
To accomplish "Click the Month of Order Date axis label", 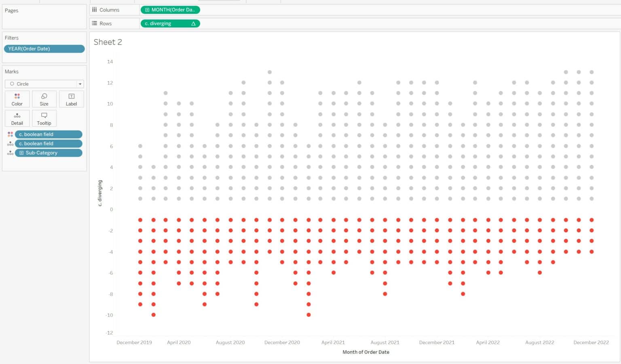I will 365,352.
